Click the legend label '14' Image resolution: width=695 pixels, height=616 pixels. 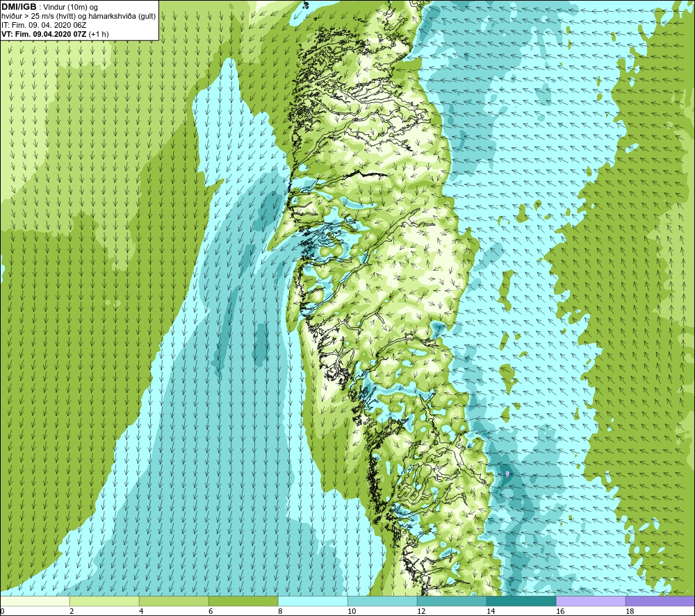[491, 611]
